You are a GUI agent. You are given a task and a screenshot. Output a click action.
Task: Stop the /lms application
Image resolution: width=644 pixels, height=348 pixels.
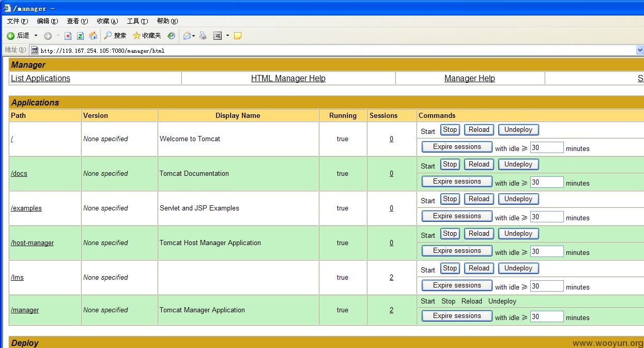450,268
